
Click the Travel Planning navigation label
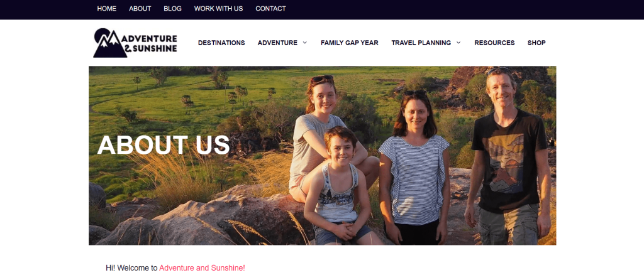[x=421, y=43]
